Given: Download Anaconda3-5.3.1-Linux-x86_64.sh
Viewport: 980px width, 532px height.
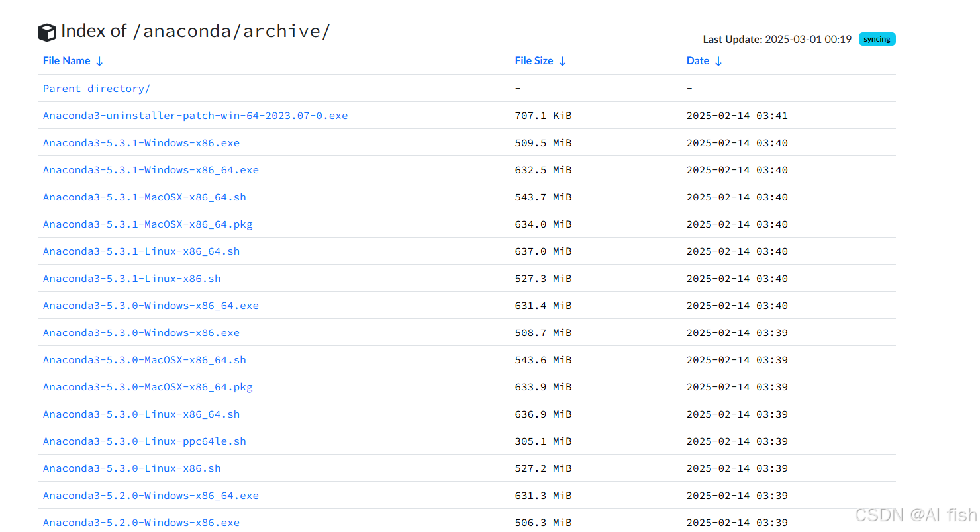Looking at the screenshot, I should (142, 251).
